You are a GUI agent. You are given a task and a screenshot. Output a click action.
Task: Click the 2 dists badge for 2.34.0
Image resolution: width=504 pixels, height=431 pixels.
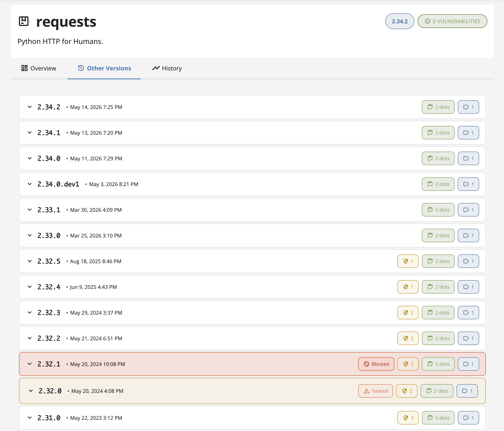438,158
